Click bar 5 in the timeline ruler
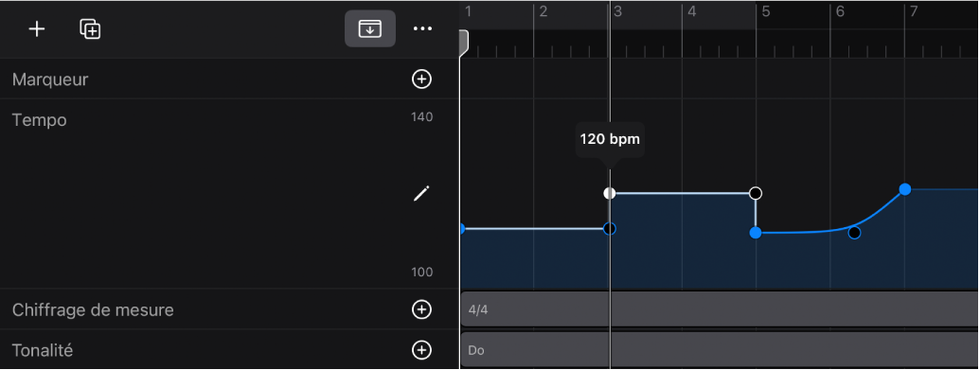Viewport: 980px width, 370px height. 766,12
